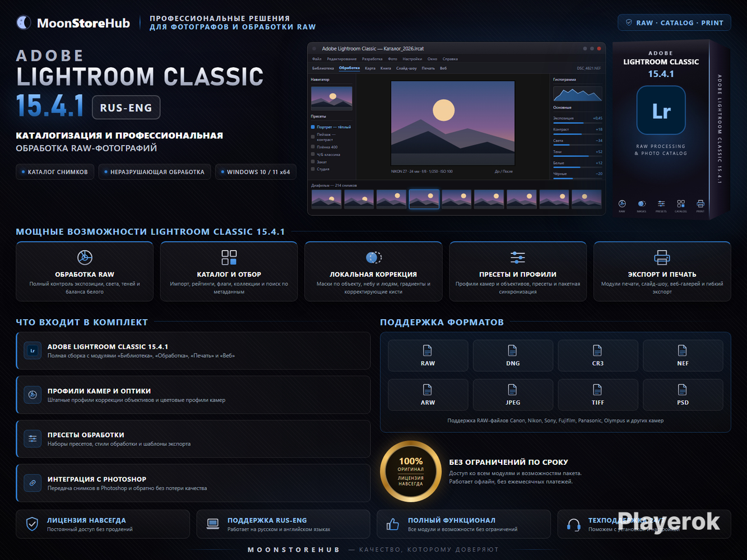Image resolution: width=747 pixels, height=560 pixels.
Task: Open the Печать module tab
Action: (428, 68)
